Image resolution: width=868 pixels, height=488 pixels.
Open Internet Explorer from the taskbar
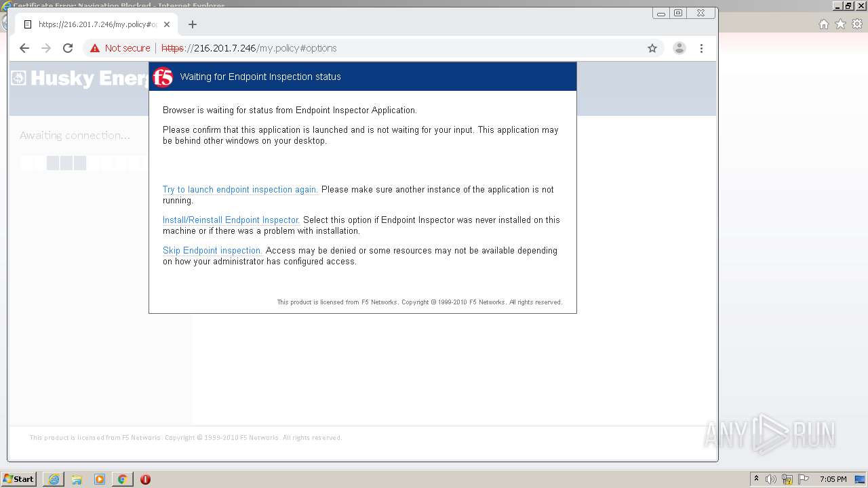tap(54, 479)
